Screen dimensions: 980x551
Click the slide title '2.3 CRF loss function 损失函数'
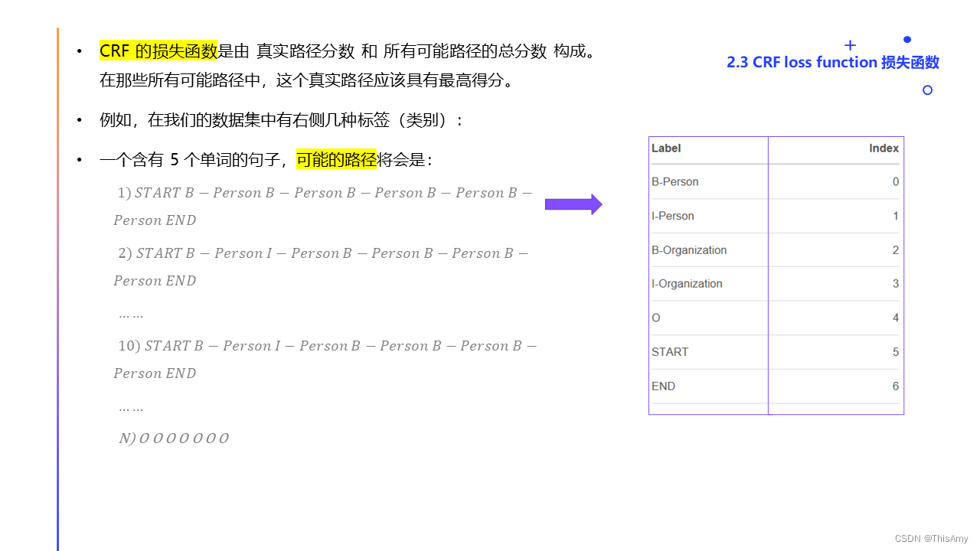[x=833, y=63]
